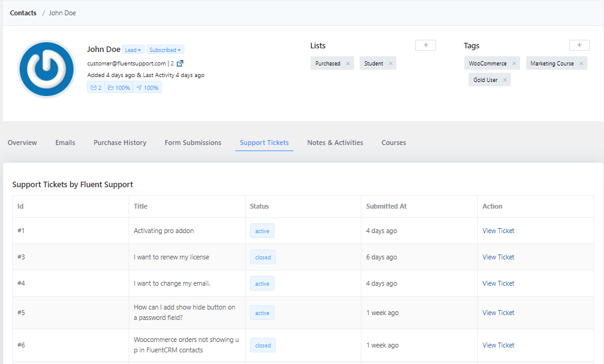Remove the Purchased list
Screen dimensions: 604x364
click(348, 64)
